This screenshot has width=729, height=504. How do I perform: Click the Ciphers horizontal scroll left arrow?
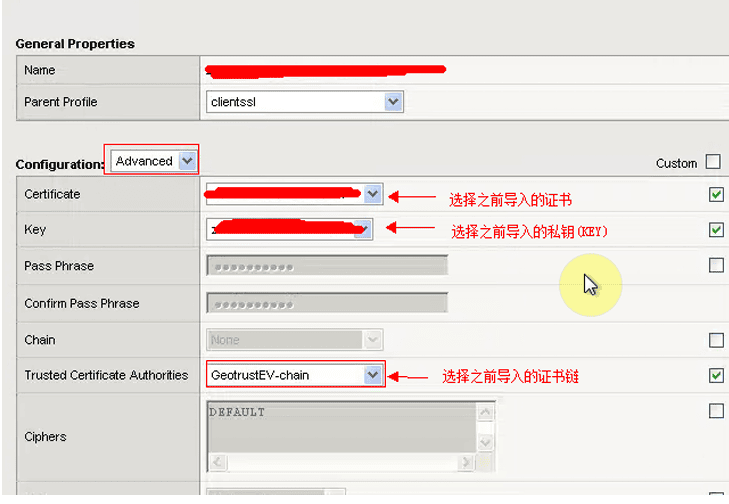pyautogui.click(x=217, y=463)
